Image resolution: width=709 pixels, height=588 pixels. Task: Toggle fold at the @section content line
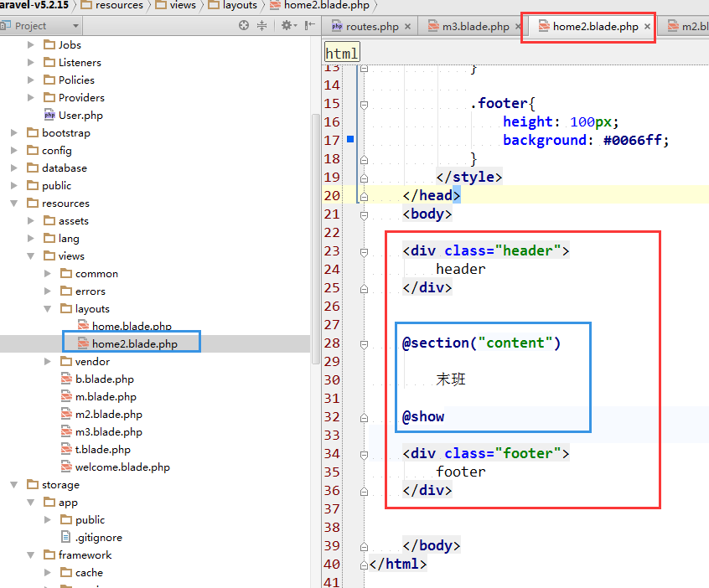pyautogui.click(x=364, y=343)
